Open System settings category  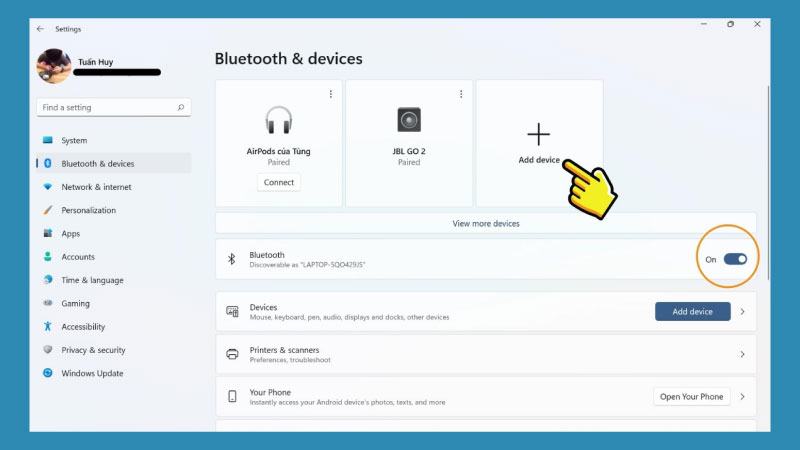coord(114,140)
